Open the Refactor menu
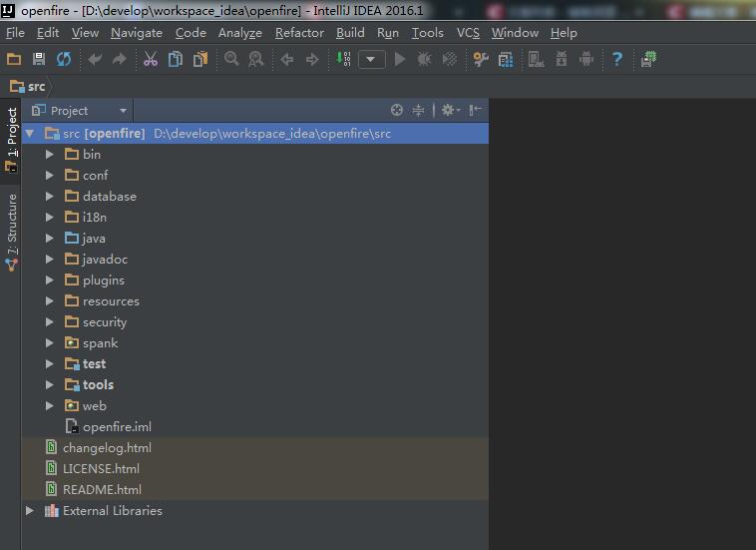 tap(299, 33)
